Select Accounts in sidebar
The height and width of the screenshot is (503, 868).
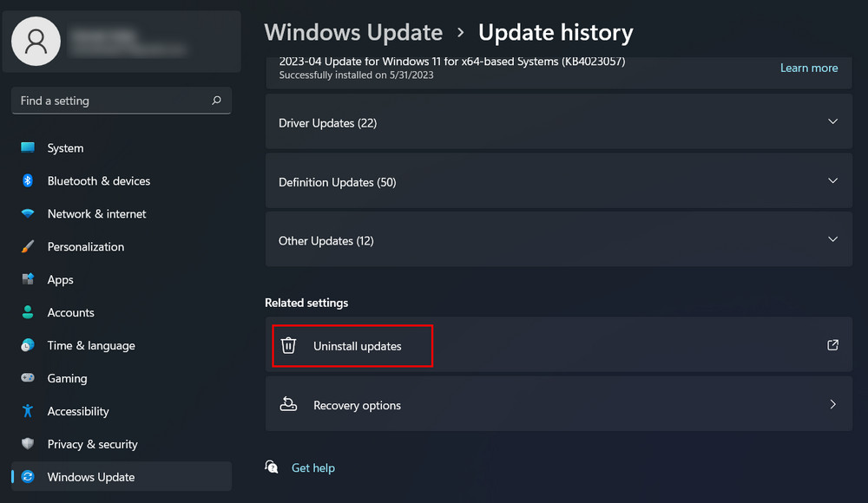122,312
